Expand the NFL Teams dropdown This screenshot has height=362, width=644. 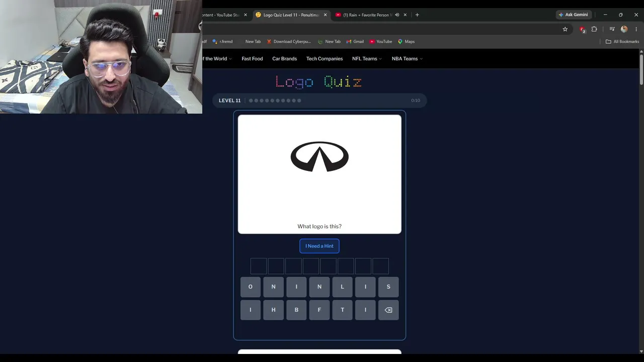click(x=367, y=59)
